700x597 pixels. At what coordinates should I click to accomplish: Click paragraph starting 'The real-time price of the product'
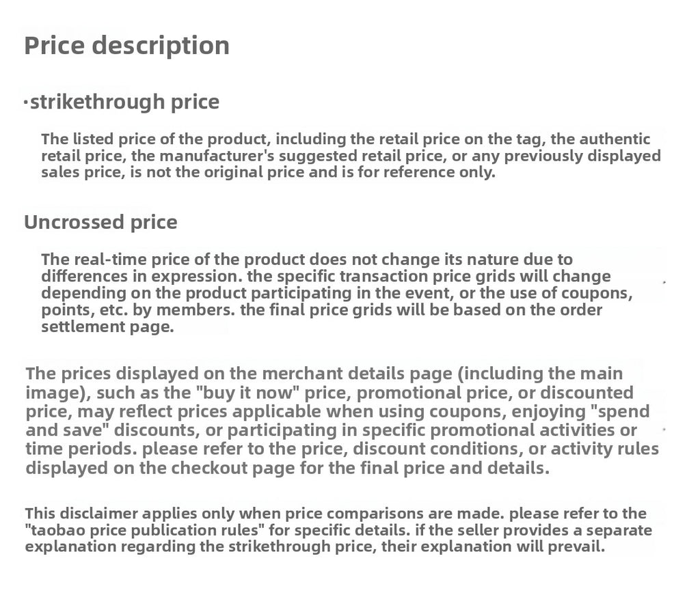click(337, 293)
